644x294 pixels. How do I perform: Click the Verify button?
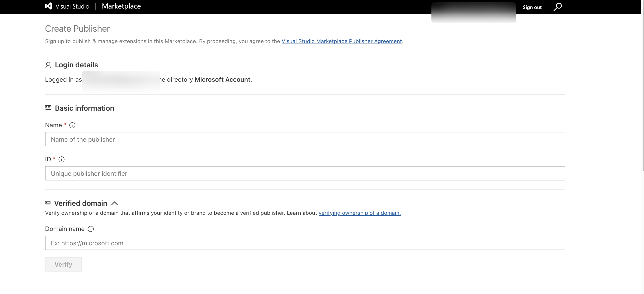tap(63, 264)
